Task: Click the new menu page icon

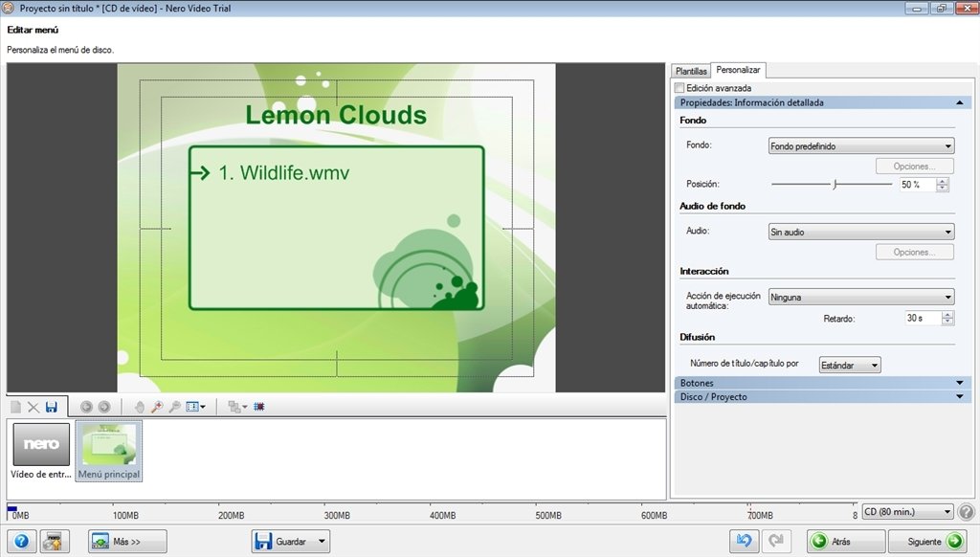Action: coord(15,407)
